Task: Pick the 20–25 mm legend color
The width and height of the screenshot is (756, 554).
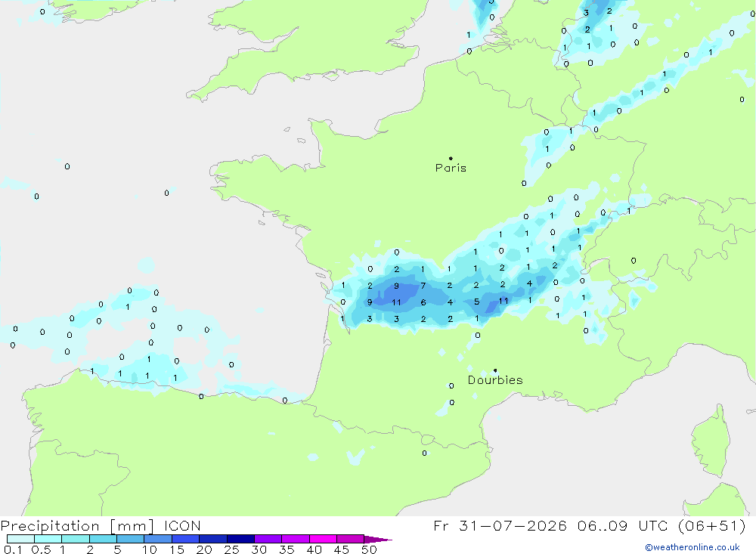Action: pos(213,539)
